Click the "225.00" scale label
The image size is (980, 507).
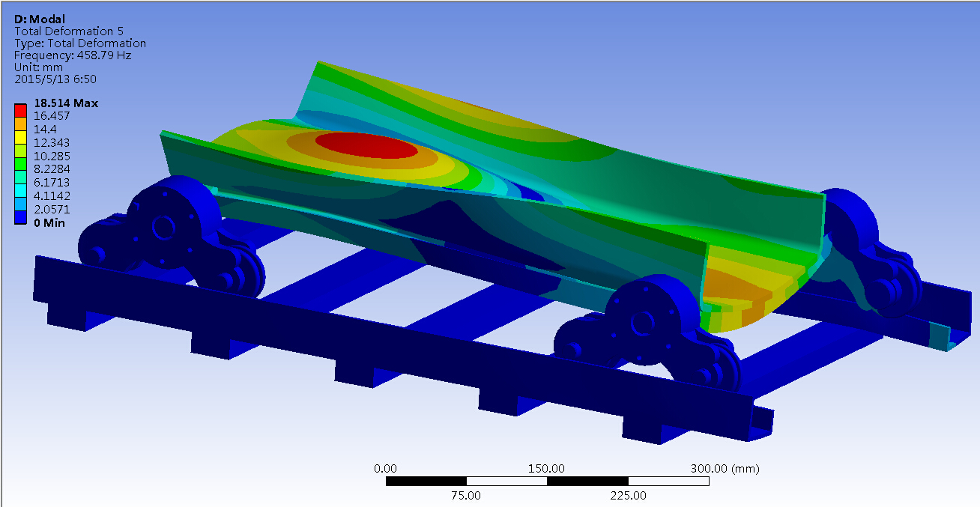(628, 495)
